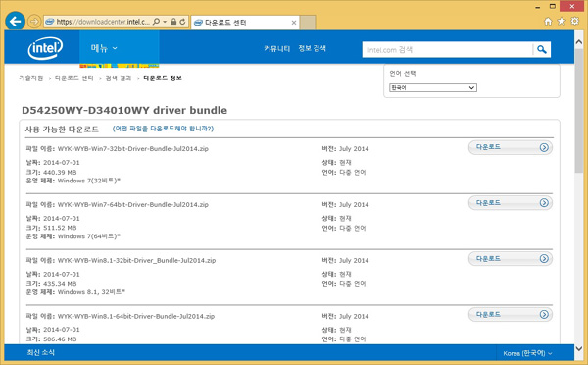
Task: Open the 커뮤니티 menu item
Action: click(x=276, y=48)
